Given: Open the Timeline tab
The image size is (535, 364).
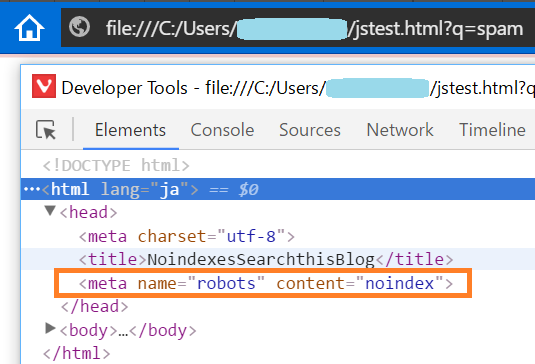Looking at the screenshot, I should (492, 130).
